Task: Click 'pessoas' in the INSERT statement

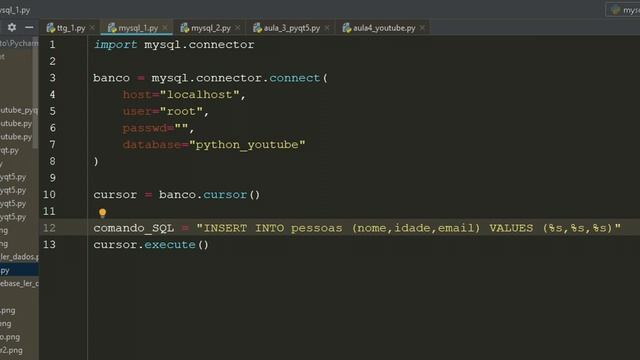Action: pos(316,228)
